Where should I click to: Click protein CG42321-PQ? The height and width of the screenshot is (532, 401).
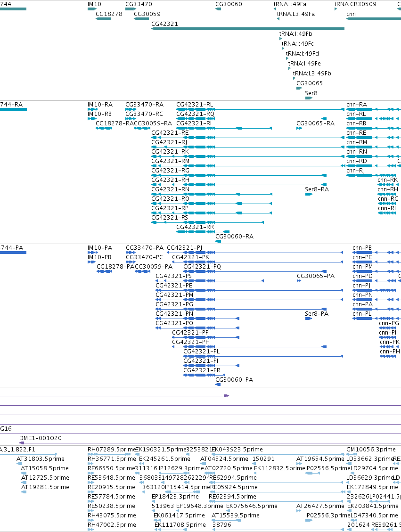[x=202, y=267]
